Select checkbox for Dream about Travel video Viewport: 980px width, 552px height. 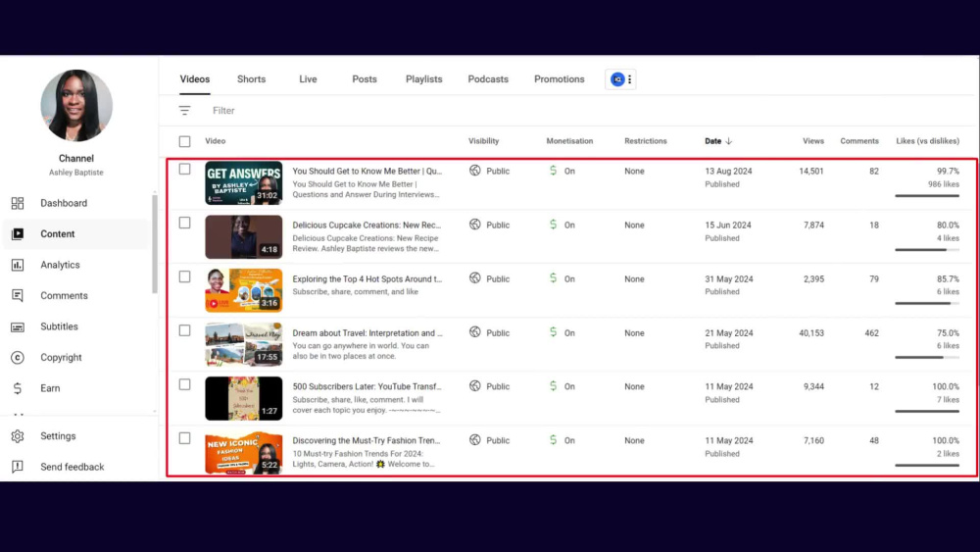(184, 330)
